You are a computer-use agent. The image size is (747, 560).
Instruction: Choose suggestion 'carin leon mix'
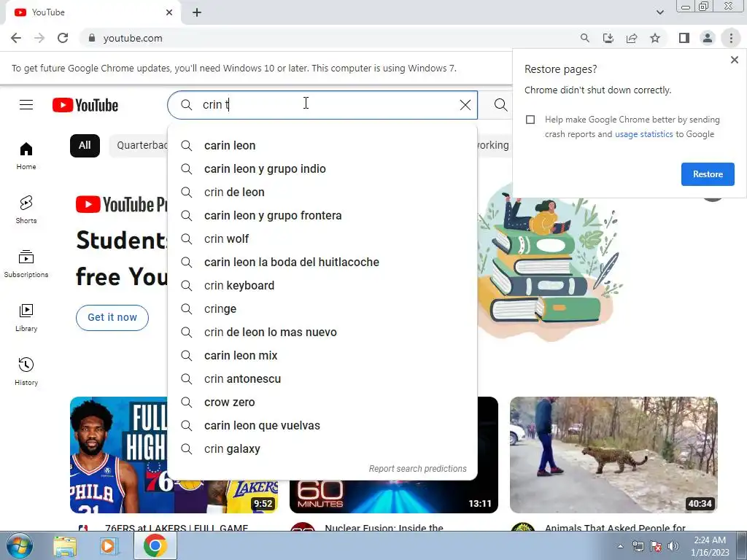pos(322,356)
